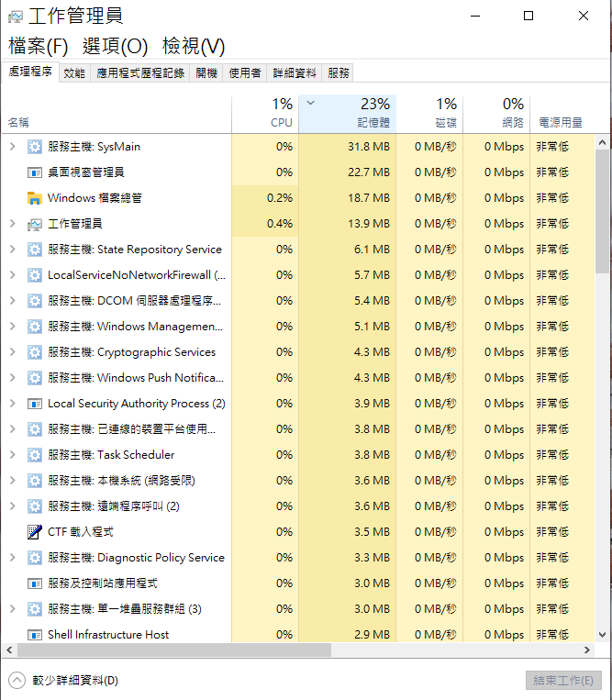
Task: Click the CTF 載入程式 pen icon
Action: [35, 532]
